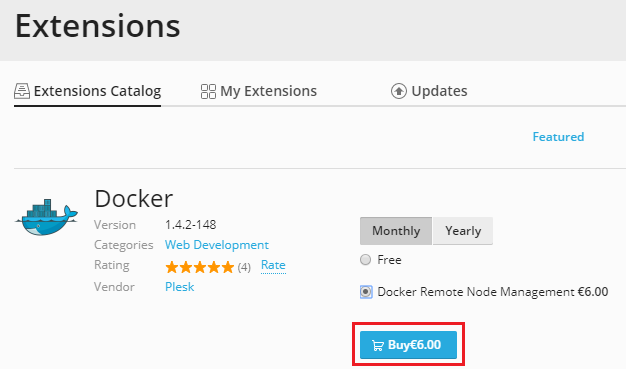Click the shopping cart icon on Buy button
The width and height of the screenshot is (626, 369).
pos(377,345)
